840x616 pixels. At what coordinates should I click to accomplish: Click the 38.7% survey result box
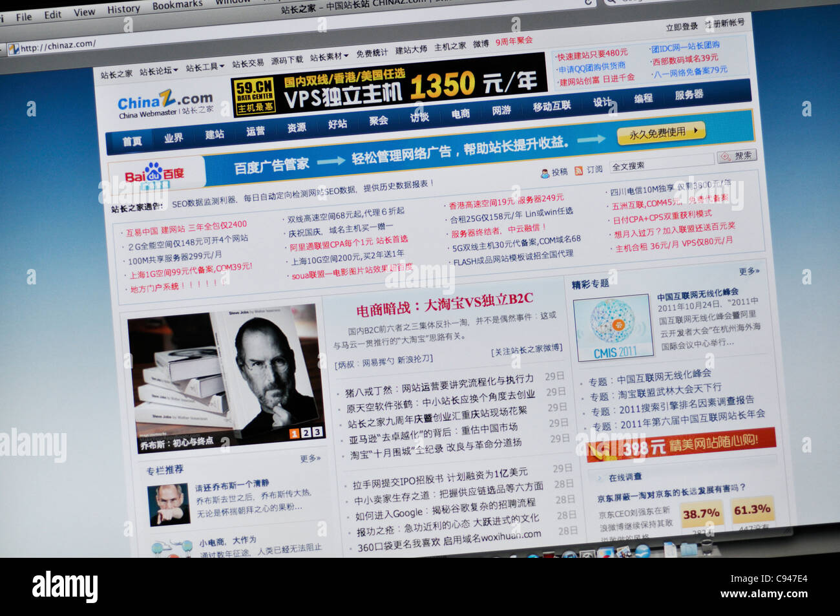pos(701,515)
